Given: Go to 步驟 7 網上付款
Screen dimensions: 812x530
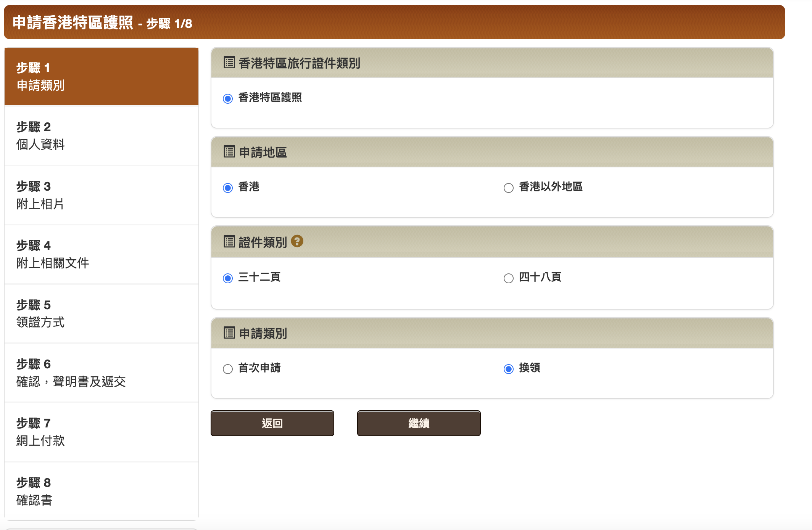Looking at the screenshot, I should coord(101,432).
